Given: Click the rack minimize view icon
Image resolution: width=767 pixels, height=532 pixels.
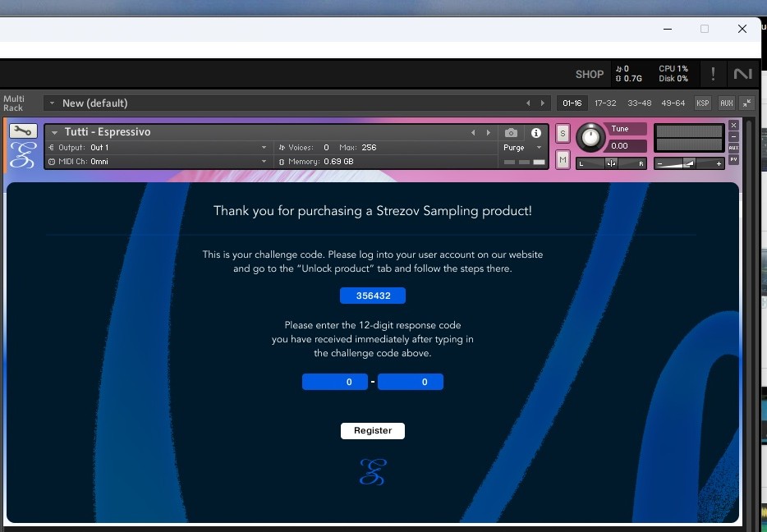Looking at the screenshot, I should tap(746, 103).
